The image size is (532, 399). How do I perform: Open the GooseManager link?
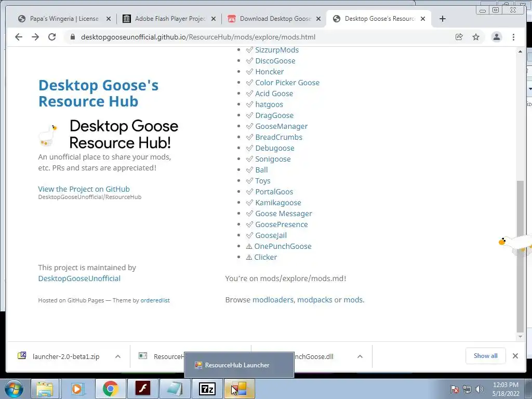[x=281, y=126]
